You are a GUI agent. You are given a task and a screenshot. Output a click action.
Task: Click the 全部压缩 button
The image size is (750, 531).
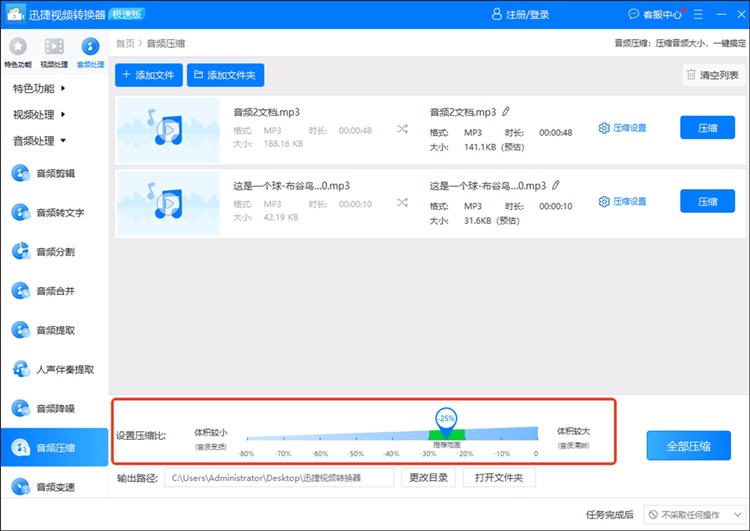point(688,445)
